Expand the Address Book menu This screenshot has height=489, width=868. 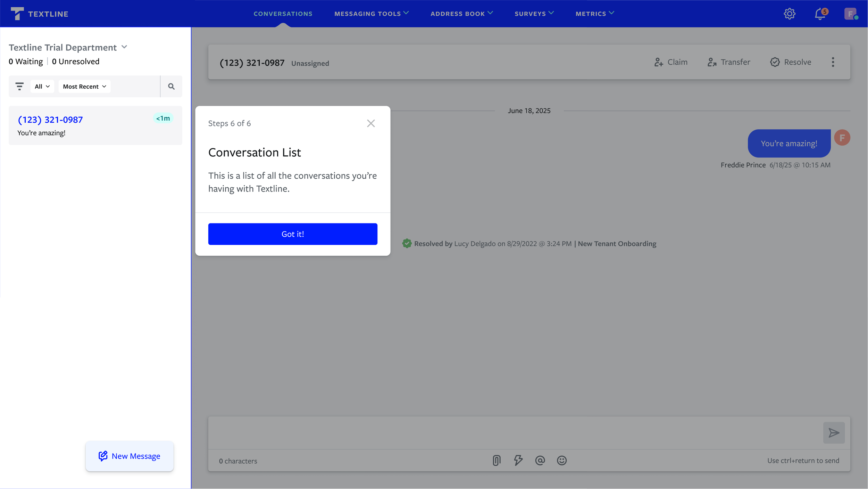462,14
